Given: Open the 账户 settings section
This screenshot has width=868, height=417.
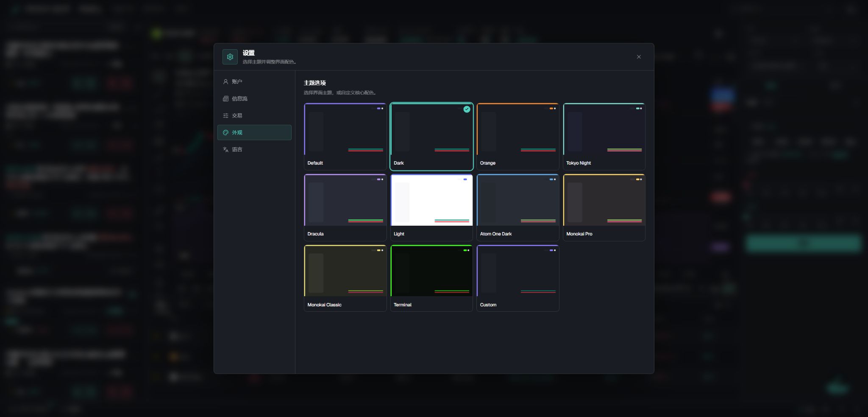Looking at the screenshot, I should coord(254,81).
